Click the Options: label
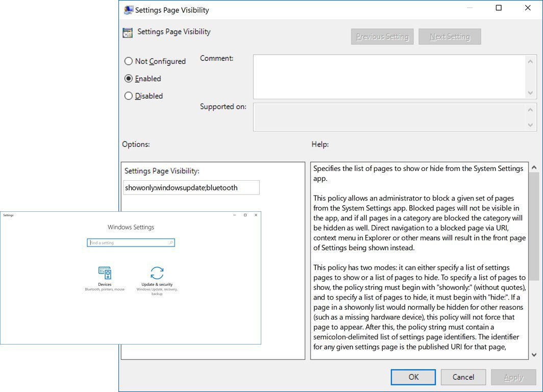 pyautogui.click(x=136, y=144)
